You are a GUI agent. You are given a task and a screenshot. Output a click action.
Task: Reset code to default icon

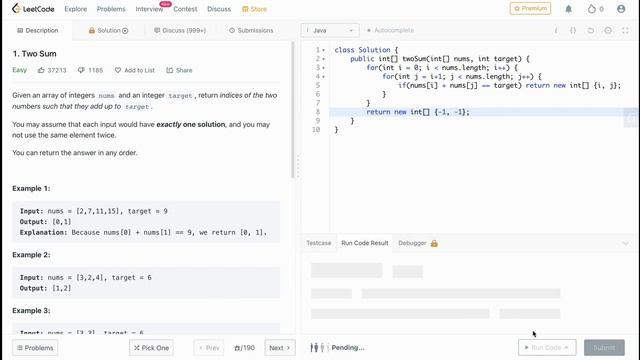tap(591, 30)
